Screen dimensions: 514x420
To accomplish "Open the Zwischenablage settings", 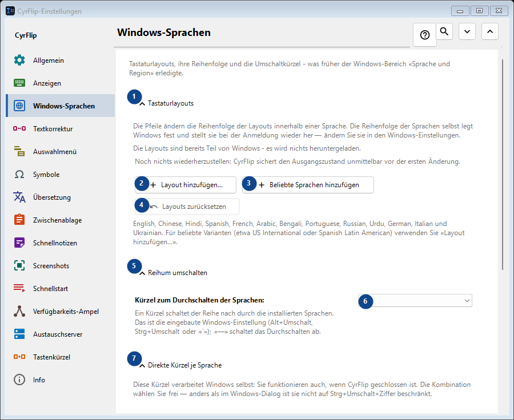I will 61,220.
